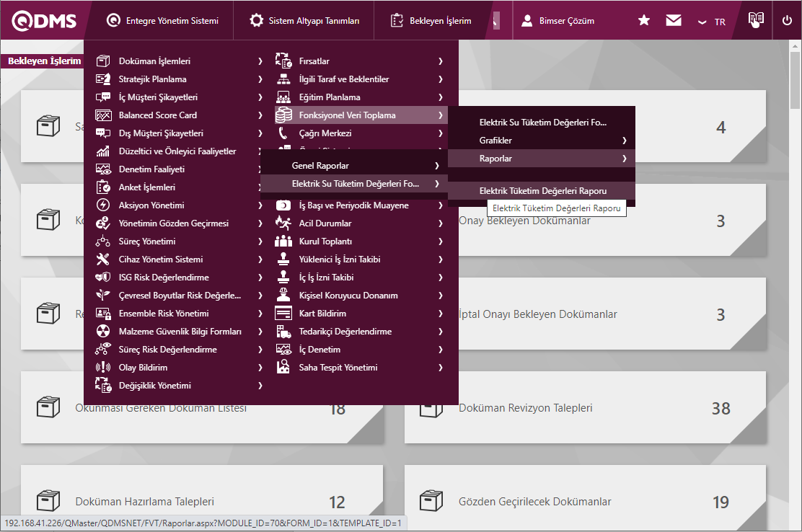Click the favorites star icon
This screenshot has width=802, height=532.
(x=644, y=21)
